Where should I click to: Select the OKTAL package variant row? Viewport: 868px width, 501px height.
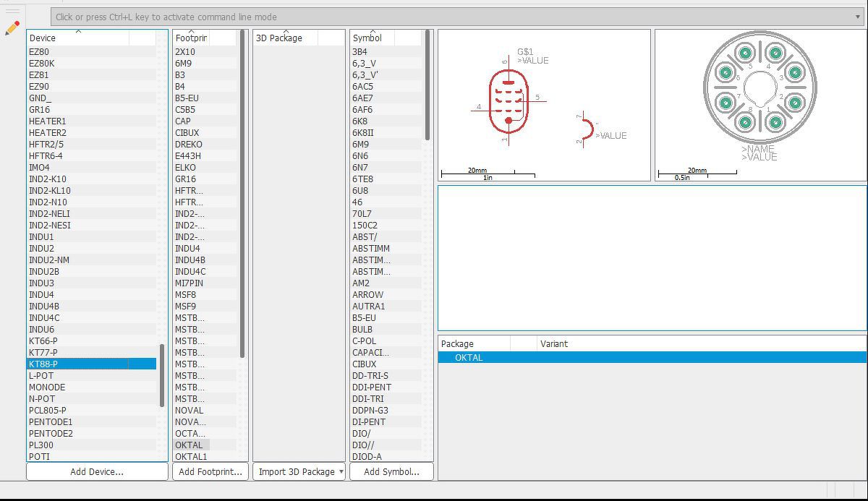point(652,357)
